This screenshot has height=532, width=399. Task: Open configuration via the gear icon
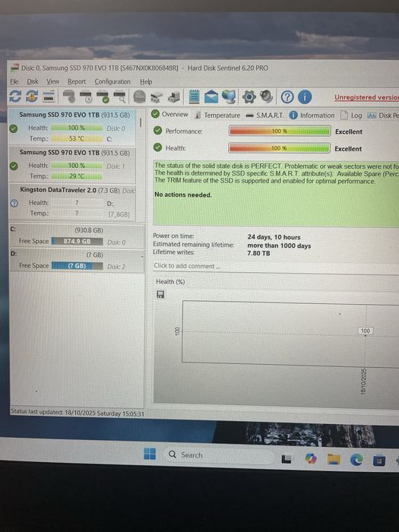(x=249, y=97)
